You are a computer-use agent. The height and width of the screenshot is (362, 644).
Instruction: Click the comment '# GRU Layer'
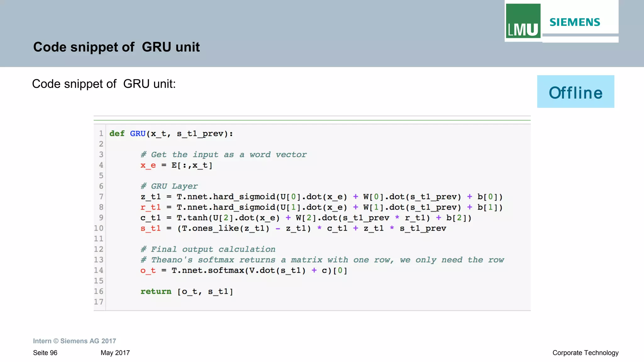tap(169, 186)
